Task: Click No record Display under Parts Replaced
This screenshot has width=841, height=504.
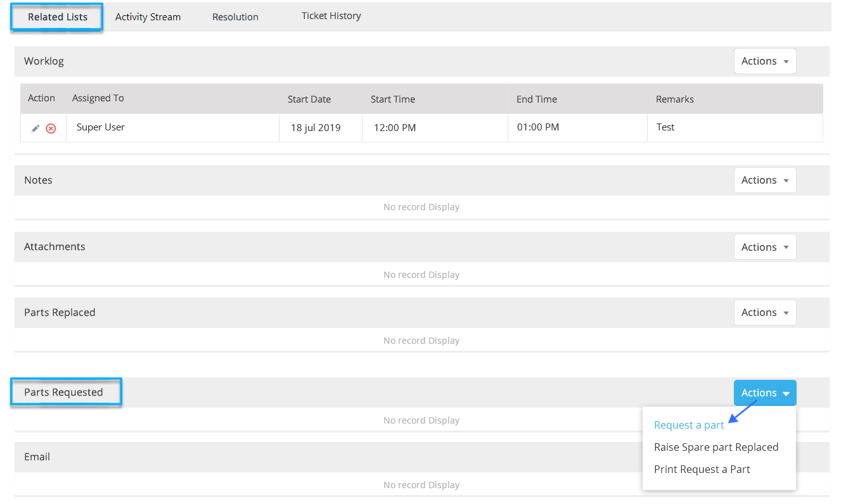Action: (x=421, y=341)
